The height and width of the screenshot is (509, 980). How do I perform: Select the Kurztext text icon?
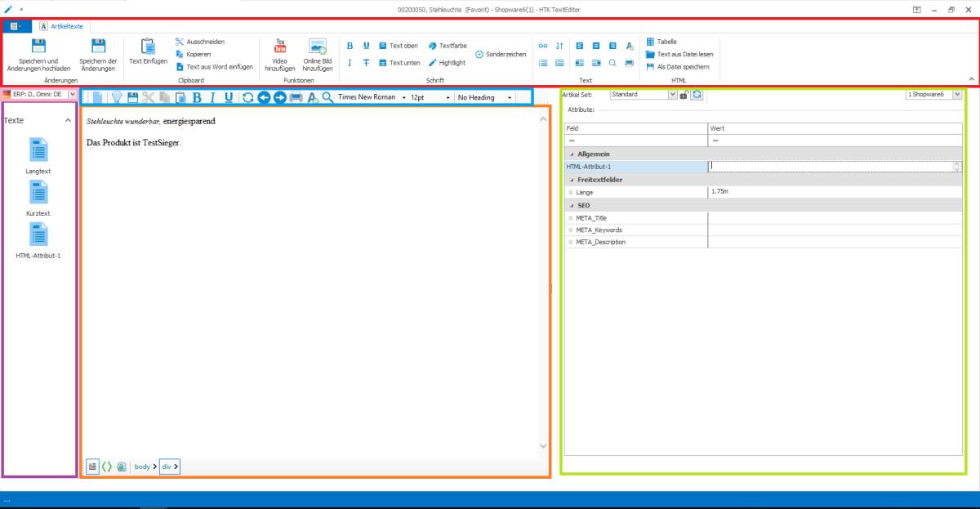pos(38,192)
